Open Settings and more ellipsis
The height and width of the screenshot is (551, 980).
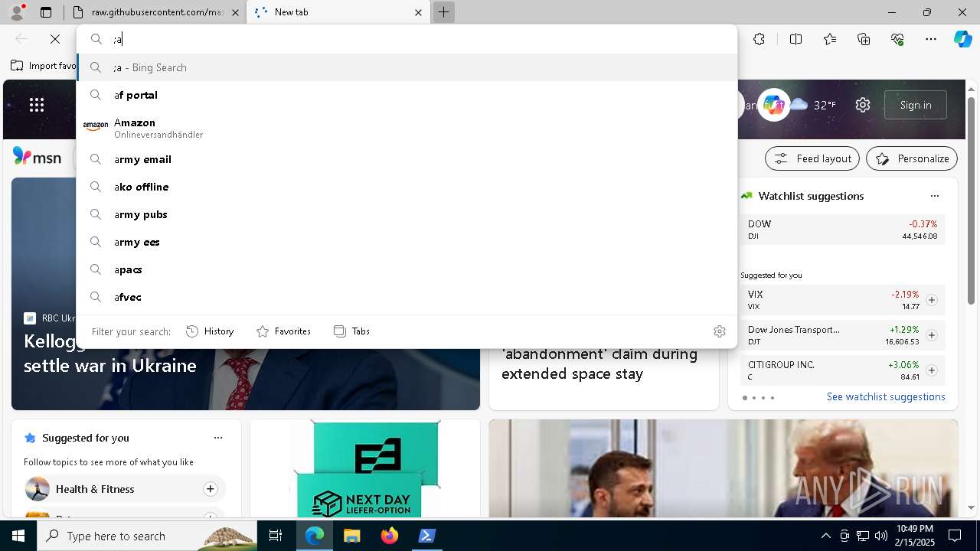pos(931,39)
